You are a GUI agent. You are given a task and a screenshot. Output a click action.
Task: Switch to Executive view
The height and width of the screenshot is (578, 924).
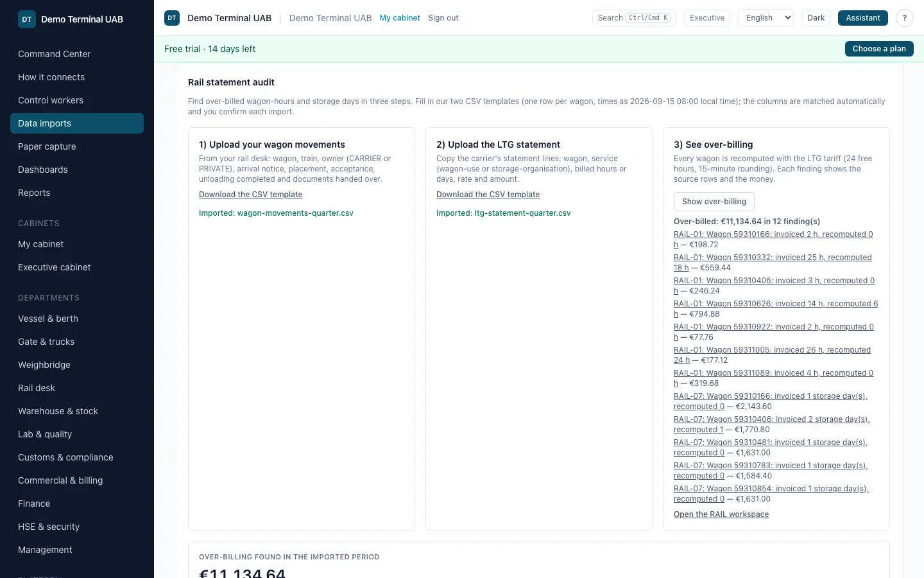click(707, 18)
